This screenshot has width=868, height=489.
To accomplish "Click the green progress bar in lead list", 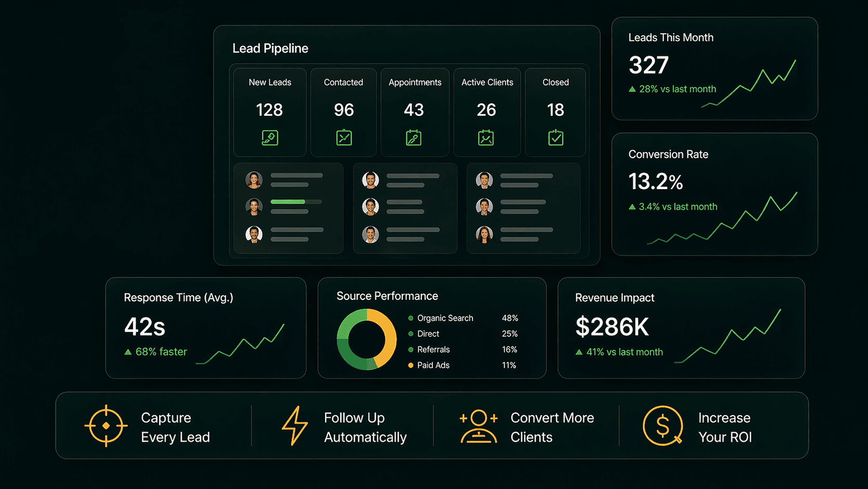I will 287,202.
